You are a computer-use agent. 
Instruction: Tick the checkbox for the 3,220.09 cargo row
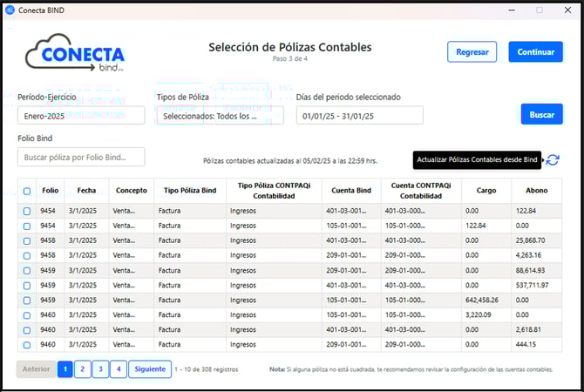(x=27, y=314)
